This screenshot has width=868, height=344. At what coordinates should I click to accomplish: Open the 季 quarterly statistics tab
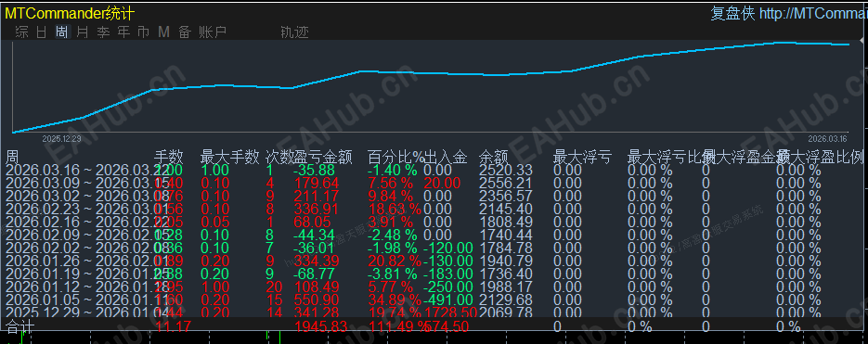click(x=103, y=32)
